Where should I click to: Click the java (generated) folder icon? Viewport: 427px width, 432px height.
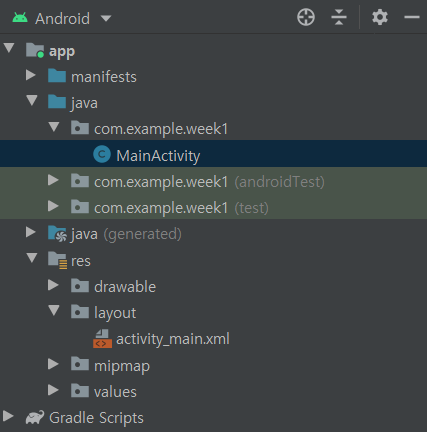tap(57, 233)
